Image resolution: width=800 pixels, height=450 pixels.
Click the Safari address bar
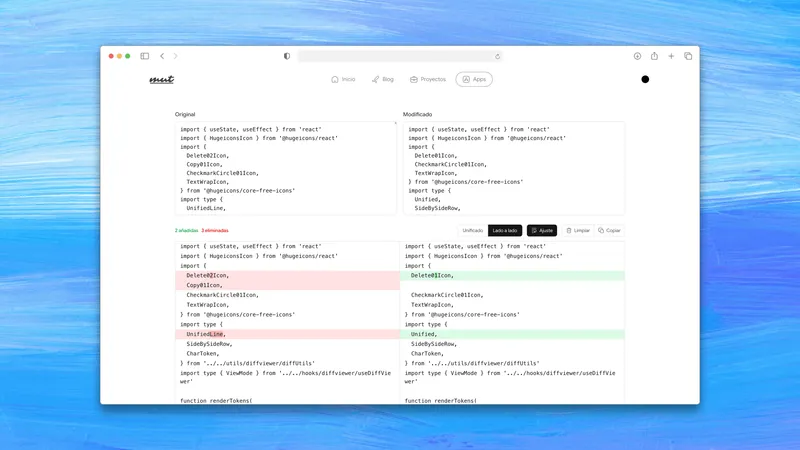(x=400, y=56)
